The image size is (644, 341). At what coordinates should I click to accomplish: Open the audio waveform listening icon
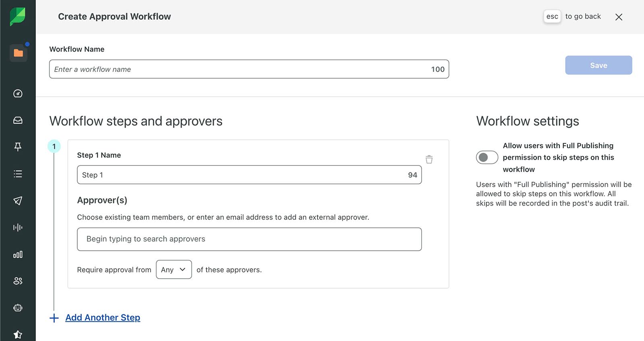[x=18, y=227]
